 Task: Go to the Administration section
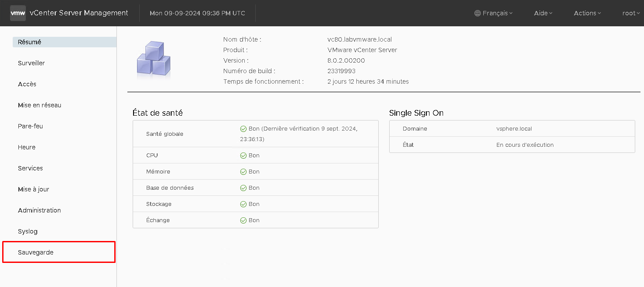coord(39,210)
